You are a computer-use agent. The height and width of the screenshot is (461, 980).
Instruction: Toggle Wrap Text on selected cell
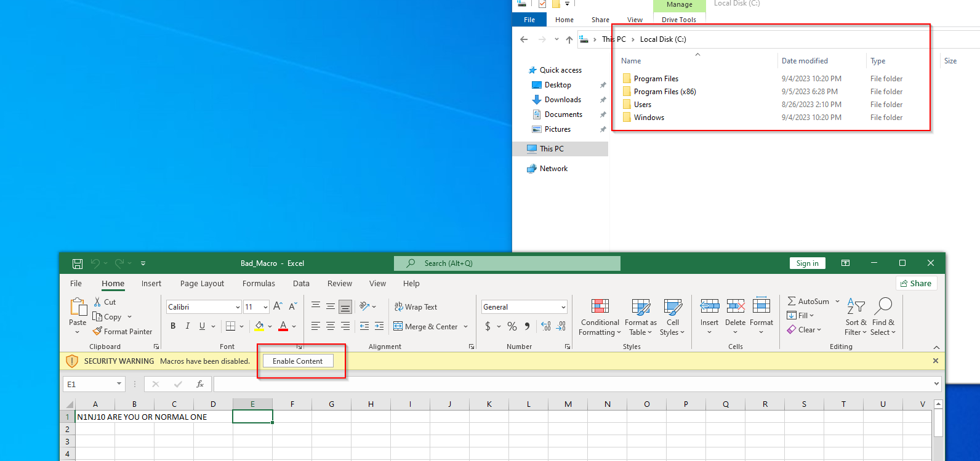[416, 307]
